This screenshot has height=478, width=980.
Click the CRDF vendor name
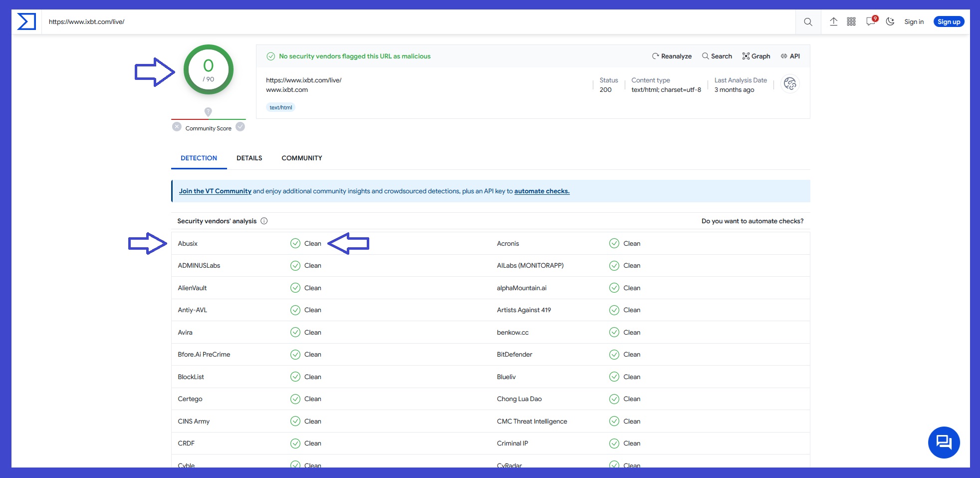186,444
